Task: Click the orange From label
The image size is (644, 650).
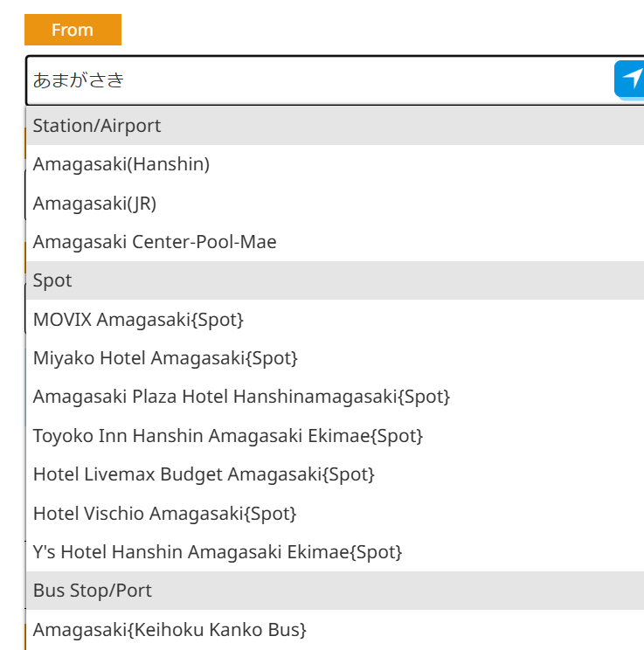Action: [x=73, y=30]
